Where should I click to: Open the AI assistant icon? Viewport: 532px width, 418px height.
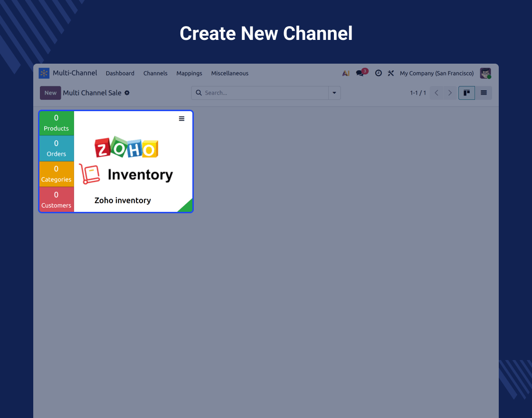pos(346,73)
